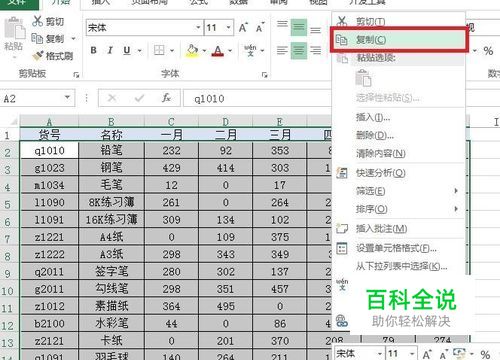Open clipboard group dialog launcher
Viewport: 500px width, 360px height.
click(x=76, y=75)
